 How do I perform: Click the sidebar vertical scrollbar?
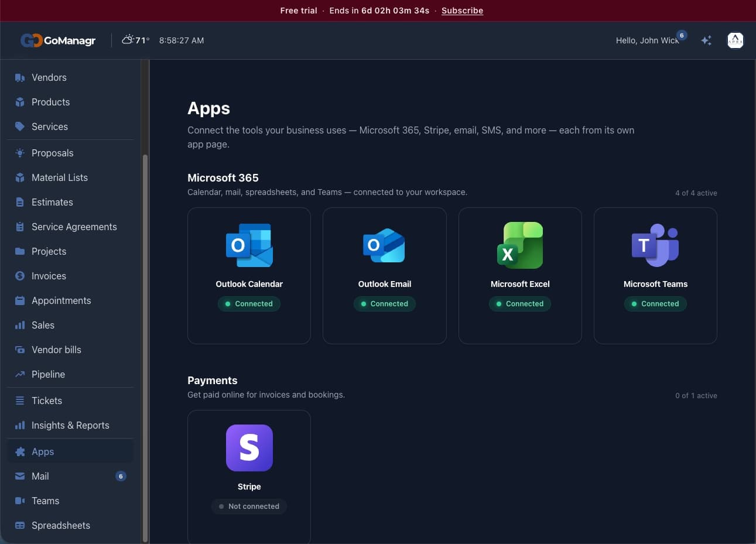coord(145,348)
